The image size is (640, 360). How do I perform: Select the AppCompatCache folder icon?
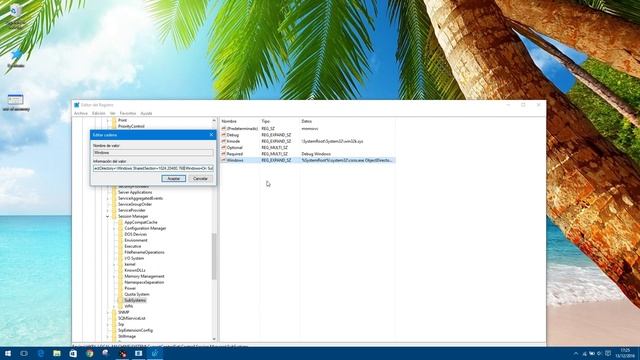pos(120,222)
